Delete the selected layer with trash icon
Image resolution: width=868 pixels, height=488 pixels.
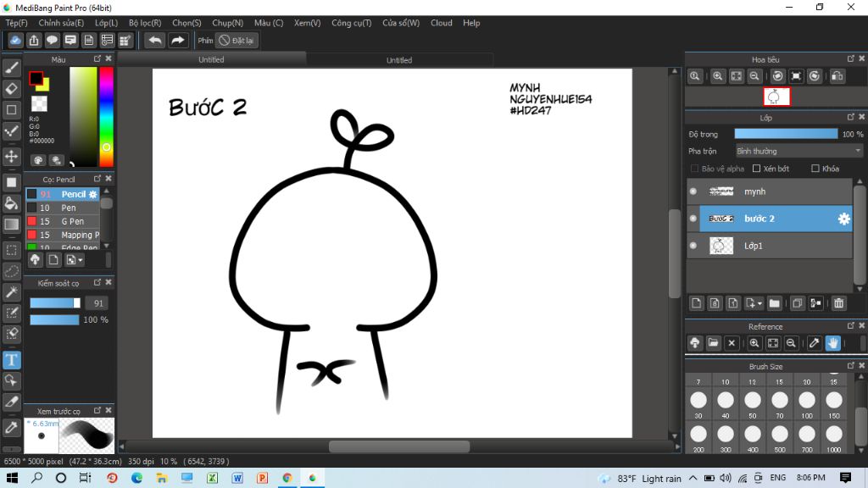tap(838, 303)
